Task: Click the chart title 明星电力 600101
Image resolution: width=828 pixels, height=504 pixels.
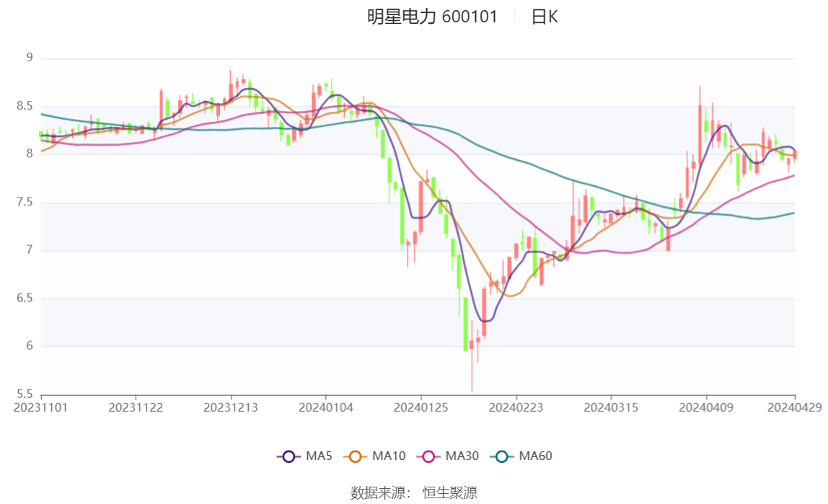Action: tap(433, 17)
